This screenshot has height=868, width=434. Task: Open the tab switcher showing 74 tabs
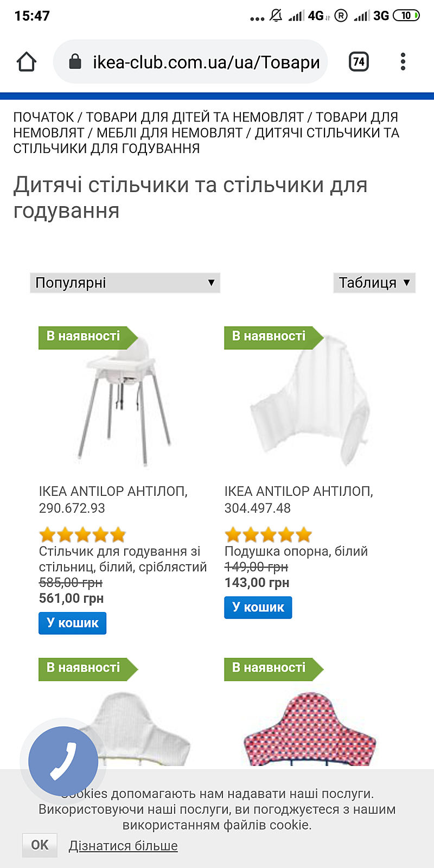[358, 62]
